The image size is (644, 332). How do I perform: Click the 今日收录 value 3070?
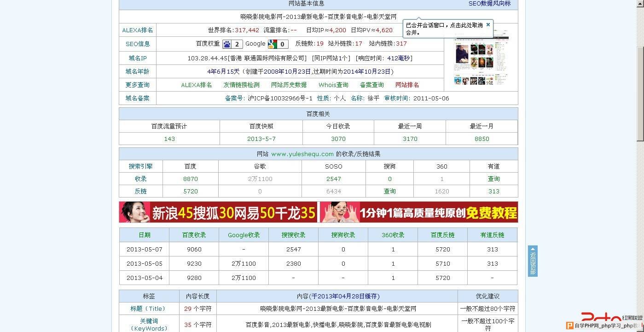click(338, 139)
